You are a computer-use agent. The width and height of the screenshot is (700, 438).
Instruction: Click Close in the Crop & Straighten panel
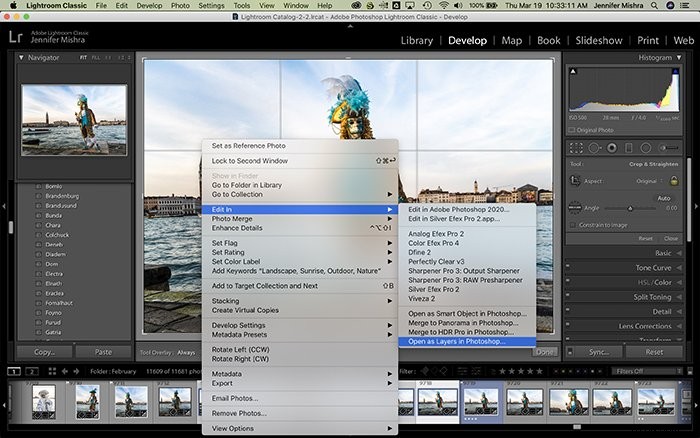point(671,238)
